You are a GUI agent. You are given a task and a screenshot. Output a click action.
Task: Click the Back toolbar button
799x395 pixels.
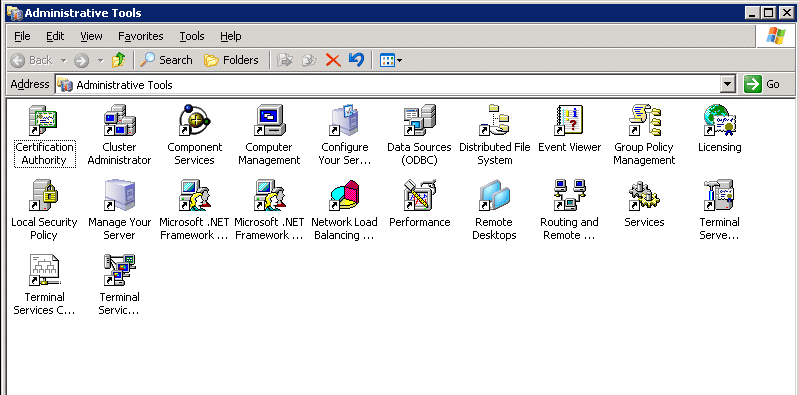point(32,60)
